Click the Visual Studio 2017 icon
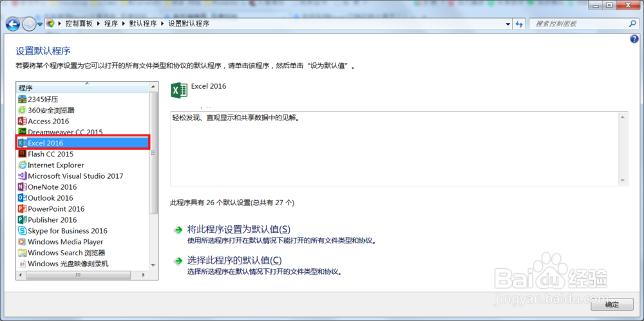The height and width of the screenshot is (321, 644). click(22, 176)
